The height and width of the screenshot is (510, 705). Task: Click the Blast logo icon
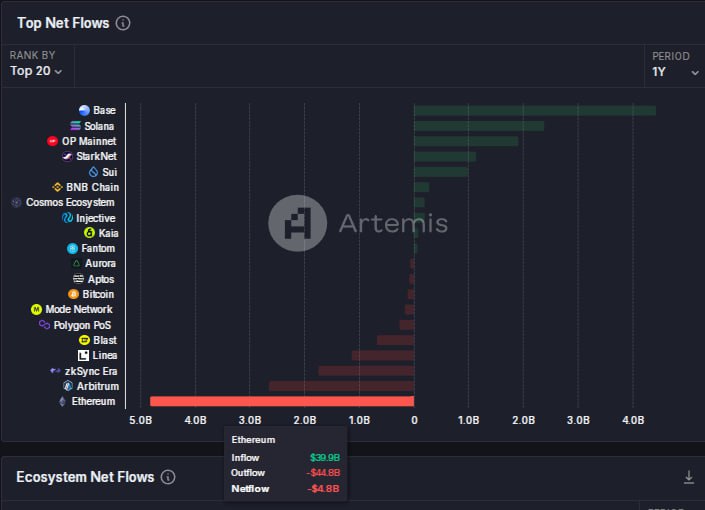coord(84,340)
